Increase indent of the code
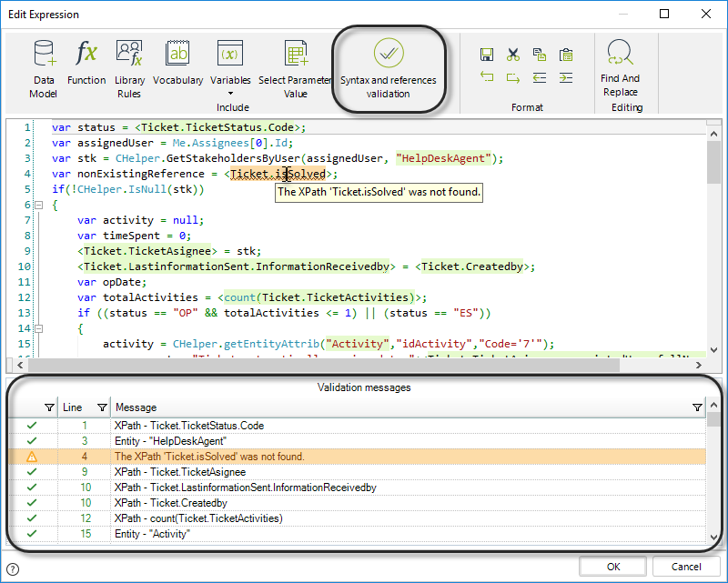The height and width of the screenshot is (583, 728). click(x=566, y=77)
